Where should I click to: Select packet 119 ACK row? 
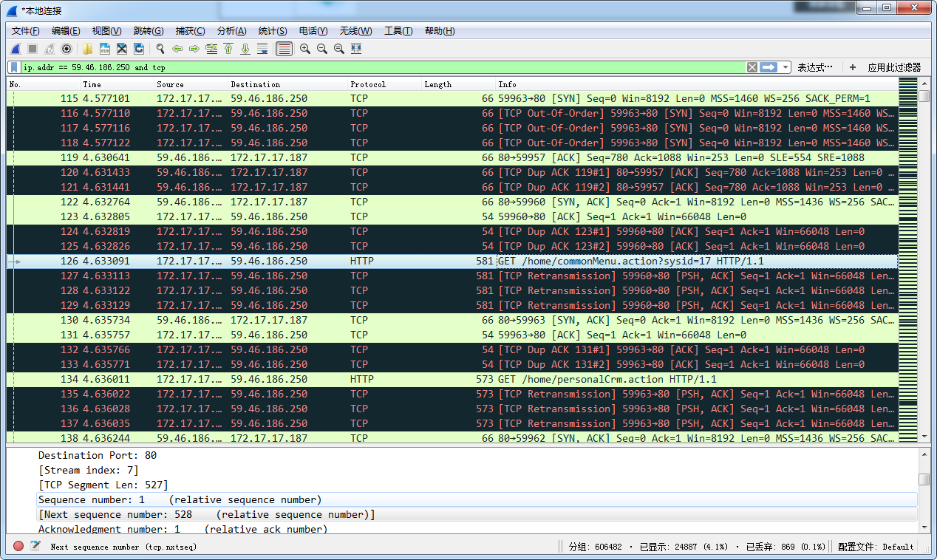(452, 157)
